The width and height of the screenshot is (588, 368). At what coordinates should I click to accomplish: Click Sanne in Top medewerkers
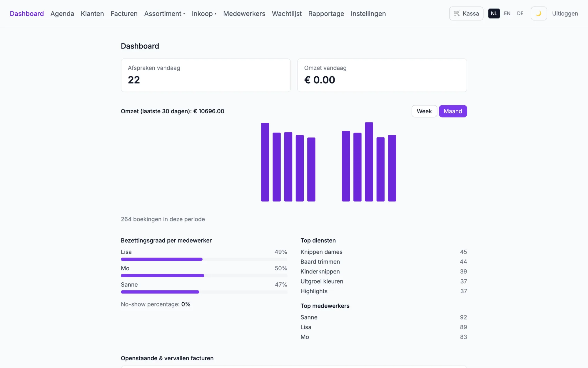point(384,317)
